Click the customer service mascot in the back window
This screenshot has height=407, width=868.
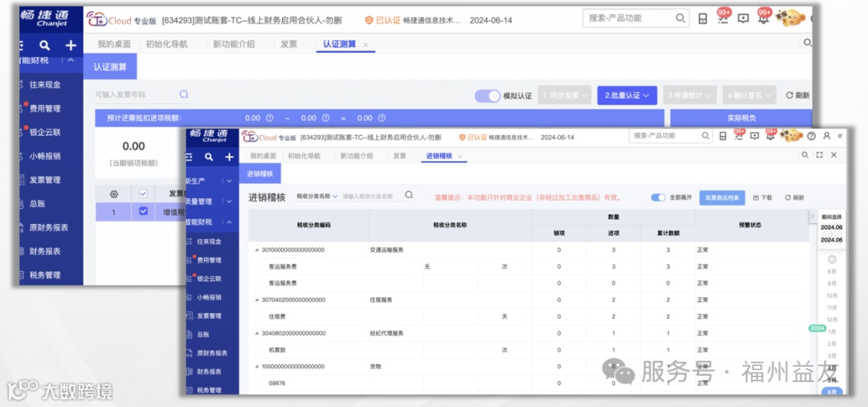(x=790, y=18)
